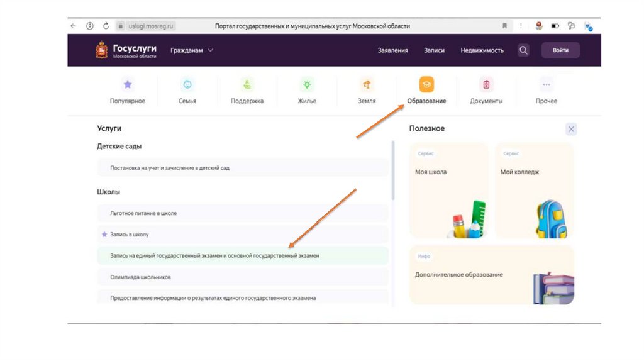Click the extensions icon in browser toolbar
Screen dimensions: 644x361
pos(571,26)
